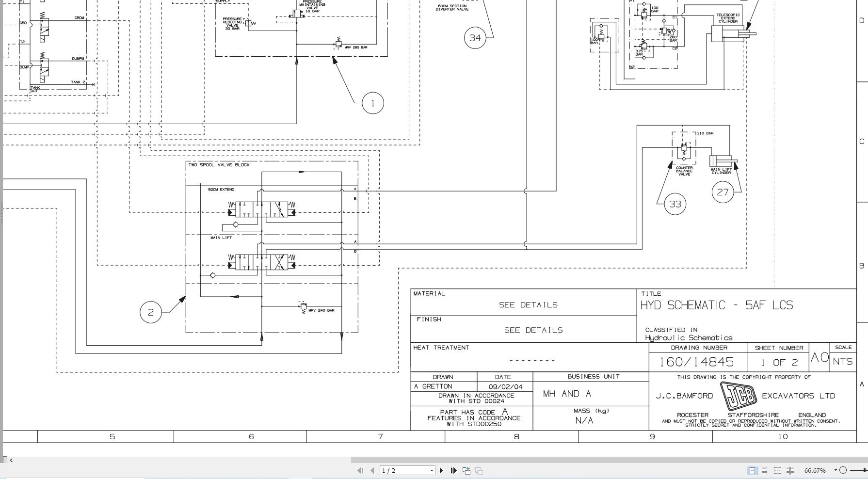
Task: Click the COUNTER BALANCE VALVE label
Action: (x=684, y=171)
